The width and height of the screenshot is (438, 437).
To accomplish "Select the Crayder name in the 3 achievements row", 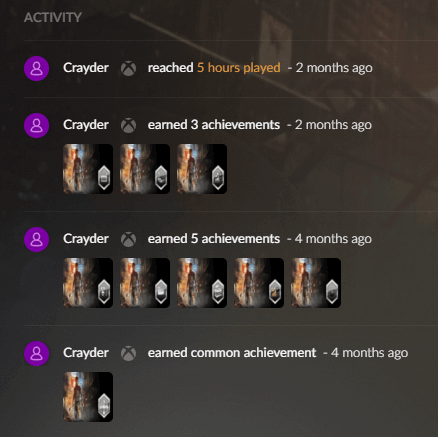I will [x=86, y=125].
